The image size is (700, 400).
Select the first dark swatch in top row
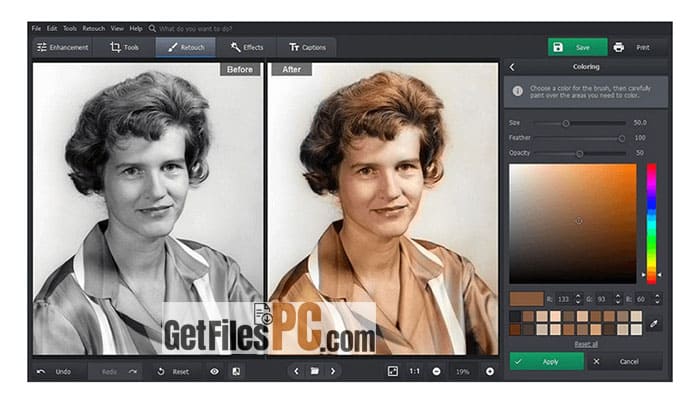[515, 317]
